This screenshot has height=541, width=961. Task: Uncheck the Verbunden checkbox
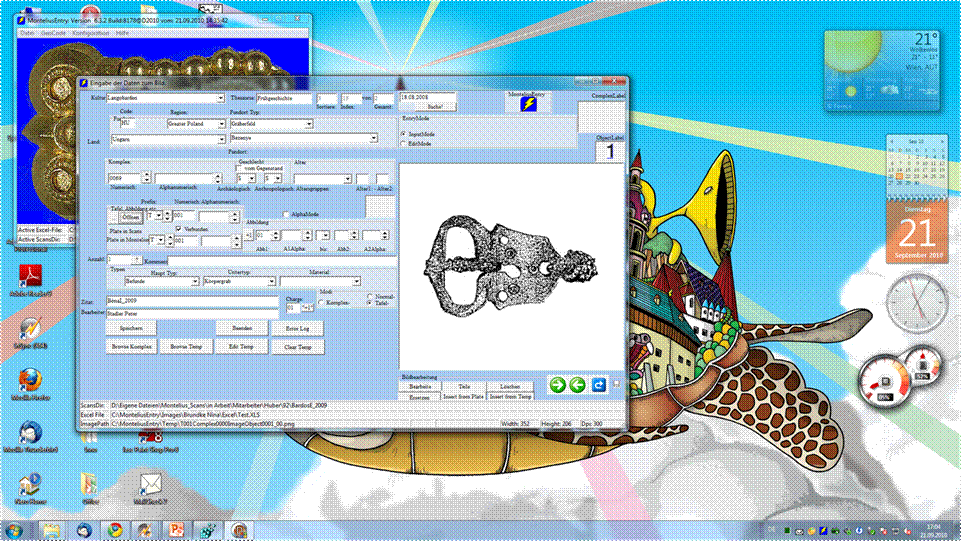point(178,229)
